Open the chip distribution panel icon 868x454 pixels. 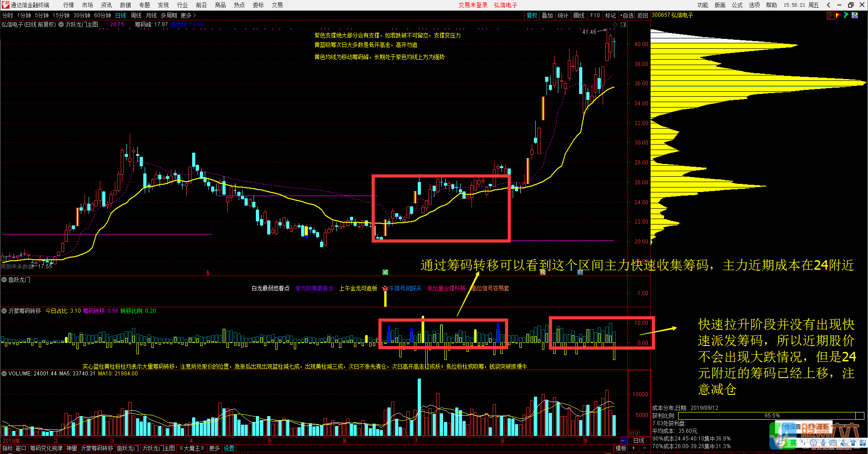coord(830,15)
